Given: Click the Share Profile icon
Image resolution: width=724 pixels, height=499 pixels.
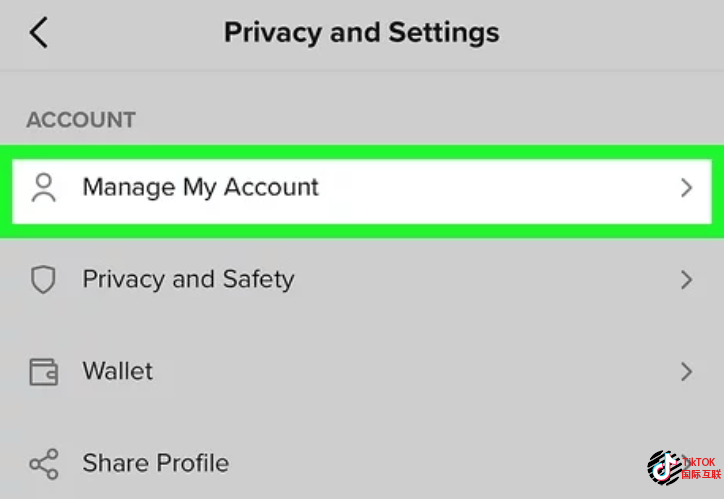Looking at the screenshot, I should (x=43, y=464).
